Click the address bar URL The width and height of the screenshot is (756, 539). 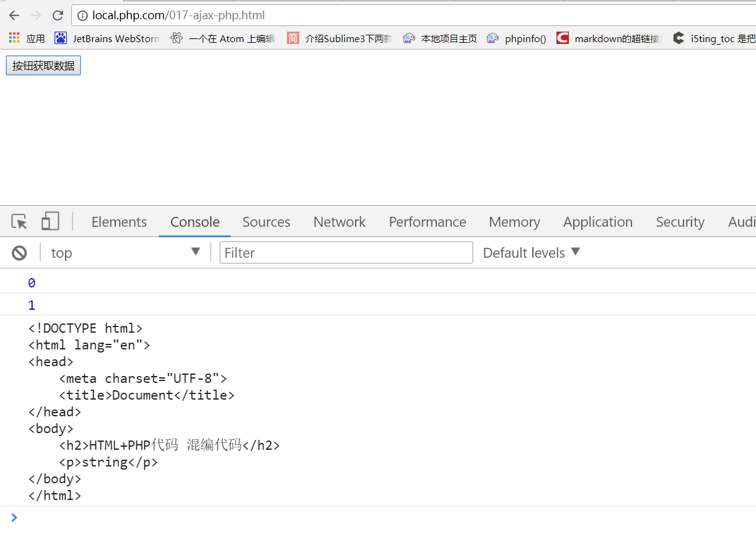click(x=178, y=15)
